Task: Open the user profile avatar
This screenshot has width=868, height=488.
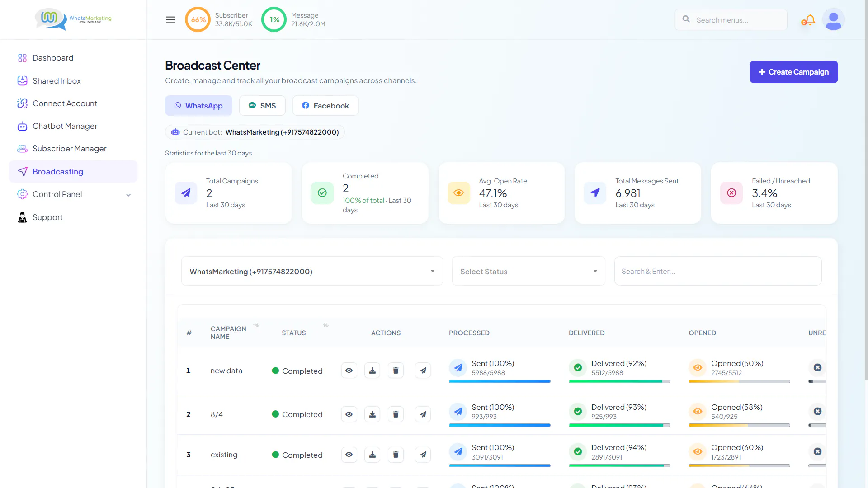Action: [833, 20]
